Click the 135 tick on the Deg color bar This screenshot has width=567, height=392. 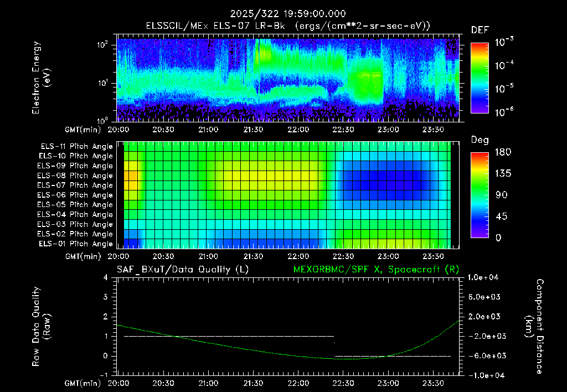(x=503, y=174)
